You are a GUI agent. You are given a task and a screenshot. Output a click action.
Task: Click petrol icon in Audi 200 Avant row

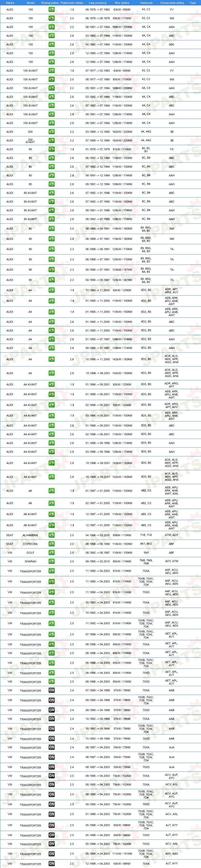52,140
